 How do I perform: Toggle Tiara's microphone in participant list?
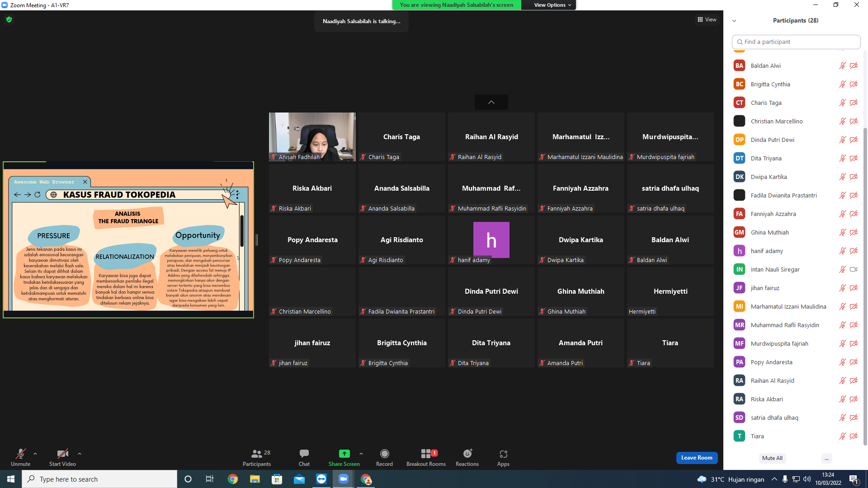(843, 436)
